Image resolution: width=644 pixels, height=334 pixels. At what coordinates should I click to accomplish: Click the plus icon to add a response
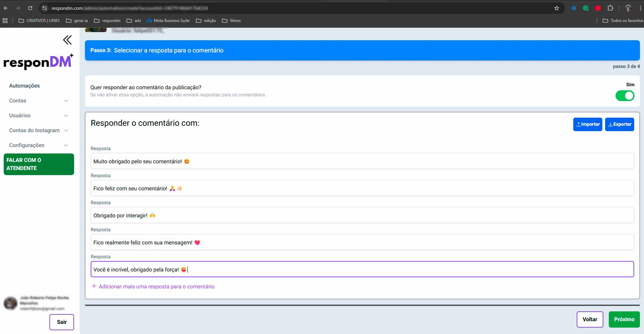[94, 286]
